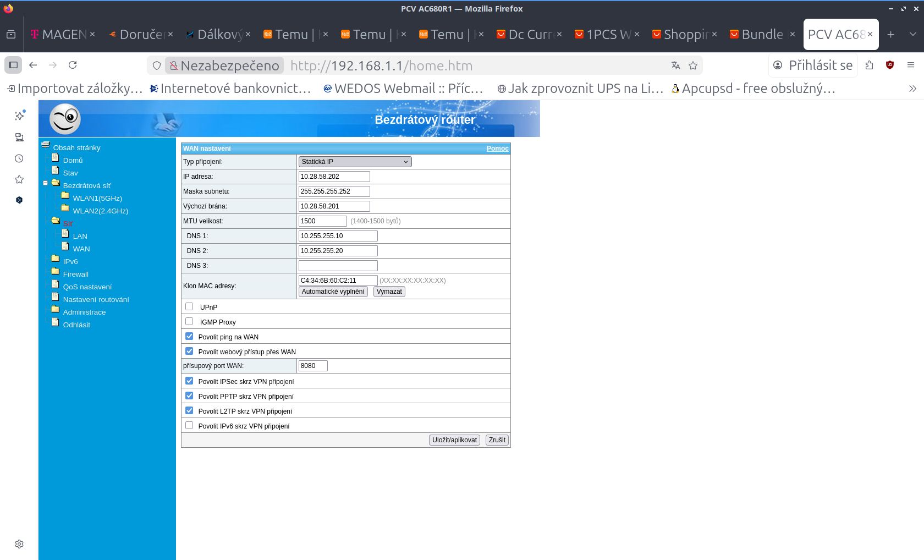Open the uBlock Origin extension icon
This screenshot has height=560, width=924.
(x=890, y=65)
